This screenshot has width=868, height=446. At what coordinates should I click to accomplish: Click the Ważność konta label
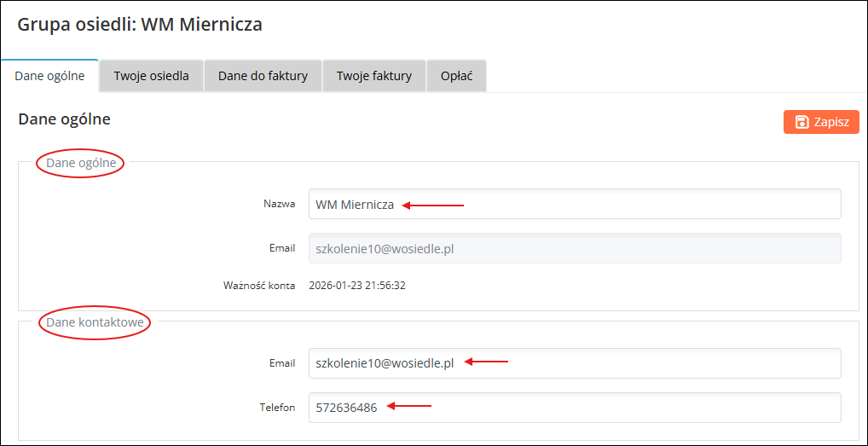[x=259, y=286]
